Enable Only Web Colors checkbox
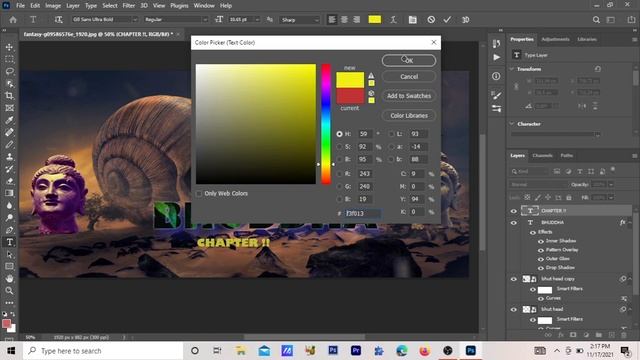 tap(199, 193)
